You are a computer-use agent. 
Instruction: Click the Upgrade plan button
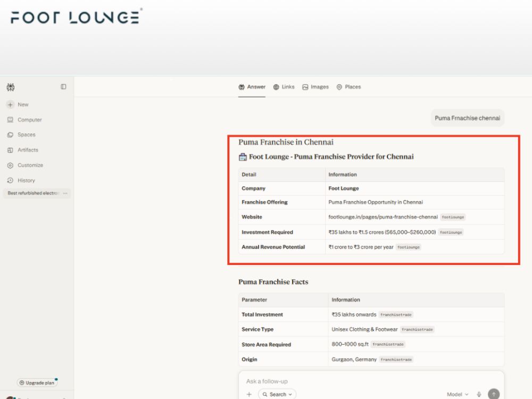(x=37, y=383)
